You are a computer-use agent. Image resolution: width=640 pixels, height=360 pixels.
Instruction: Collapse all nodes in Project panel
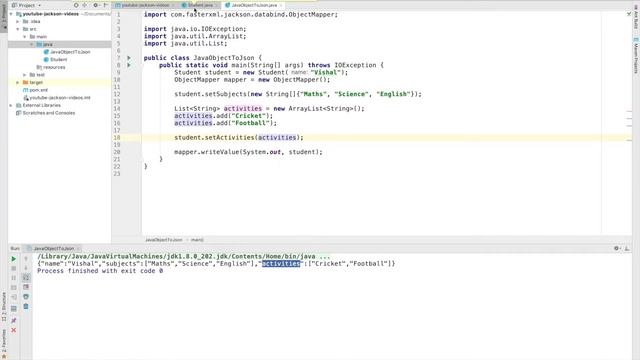click(x=85, y=5)
